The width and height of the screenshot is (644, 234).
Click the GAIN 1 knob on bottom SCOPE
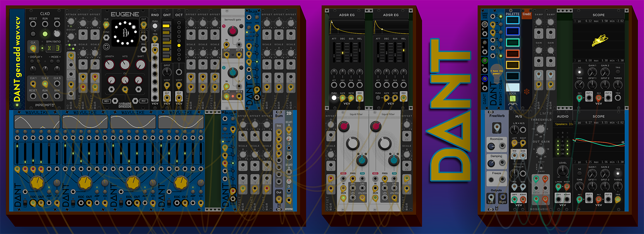pos(593,173)
